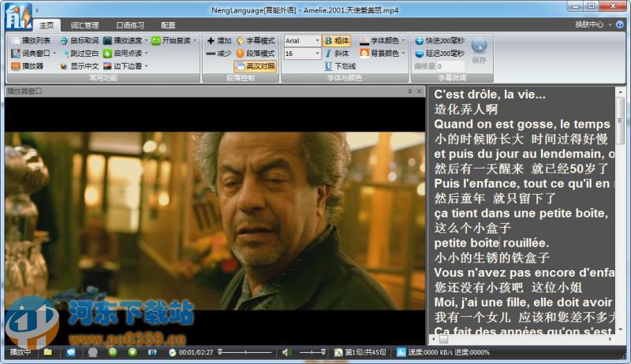Screen dimensions: 631x364
Task: Switch to the 主页 home tab
Action: [x=47, y=25]
